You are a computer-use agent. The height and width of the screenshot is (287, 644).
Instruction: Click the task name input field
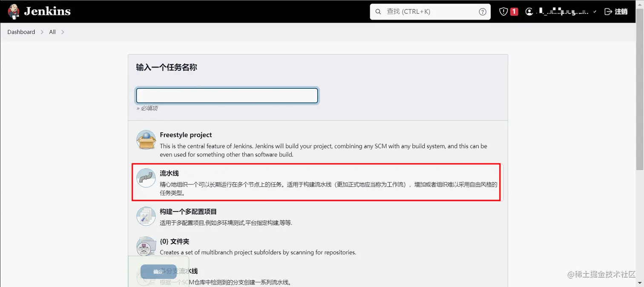point(227,96)
